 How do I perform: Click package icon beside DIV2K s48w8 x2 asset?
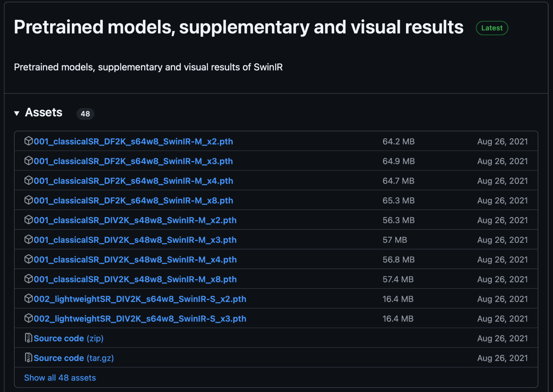pyautogui.click(x=28, y=220)
